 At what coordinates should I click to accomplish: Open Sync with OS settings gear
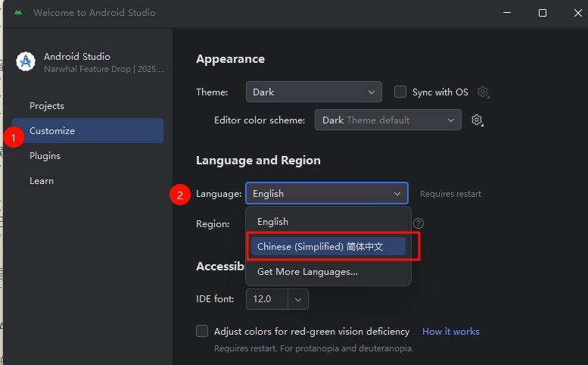(x=484, y=92)
